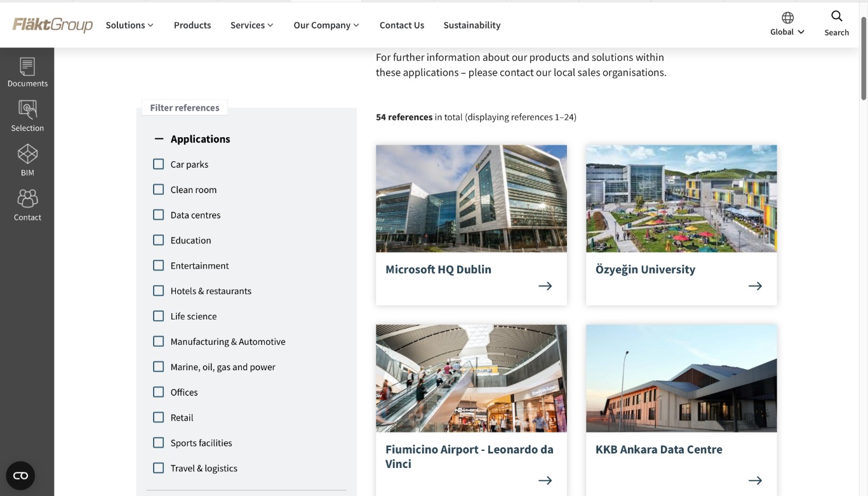Check the Sports facilities filter
The width and height of the screenshot is (868, 496).
coord(159,443)
